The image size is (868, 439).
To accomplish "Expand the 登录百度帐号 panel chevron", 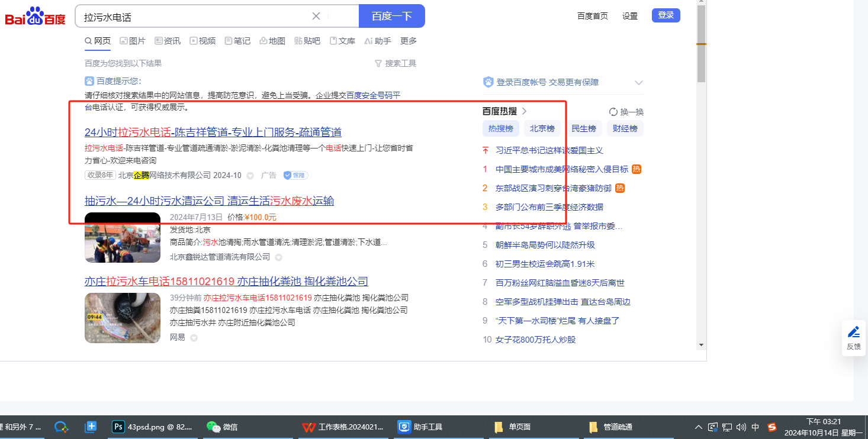I will click(638, 82).
